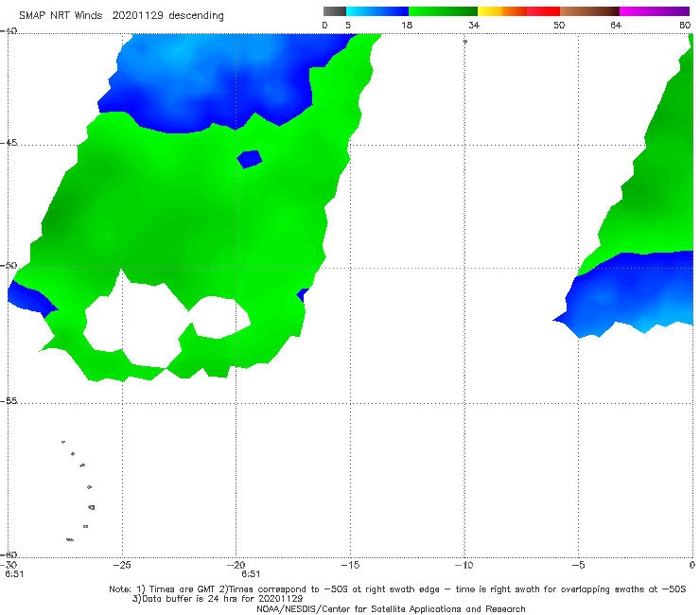The image size is (700, 615).
Task: Click the color bar label '5'
Action: (x=348, y=26)
